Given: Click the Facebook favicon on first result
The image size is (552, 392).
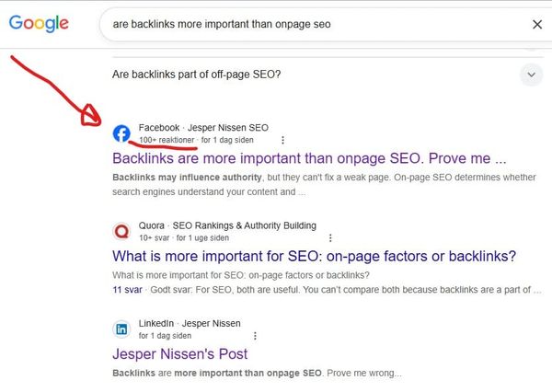Looking at the screenshot, I should tap(121, 133).
